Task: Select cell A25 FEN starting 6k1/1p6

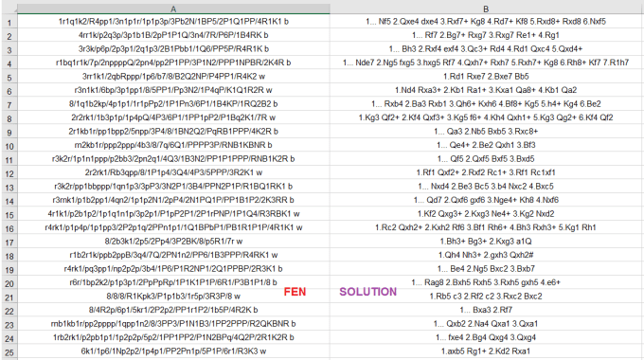Action: (x=173, y=351)
